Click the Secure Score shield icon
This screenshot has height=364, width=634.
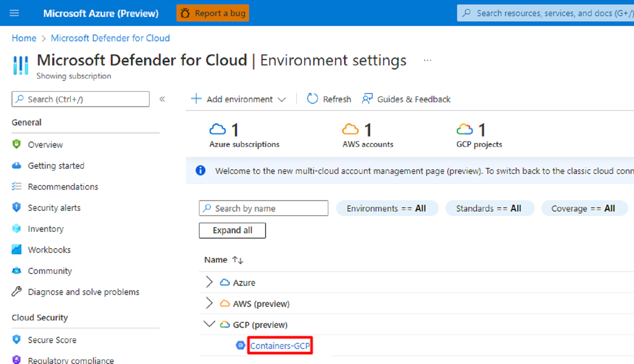click(x=17, y=340)
